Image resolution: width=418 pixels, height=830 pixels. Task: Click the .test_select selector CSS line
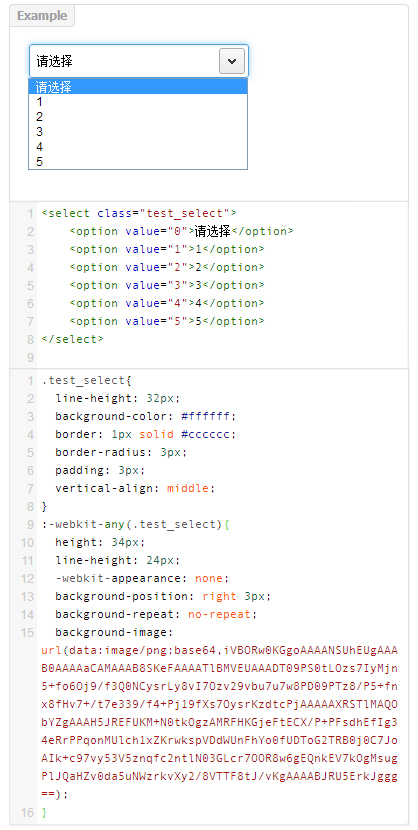[x=86, y=381]
